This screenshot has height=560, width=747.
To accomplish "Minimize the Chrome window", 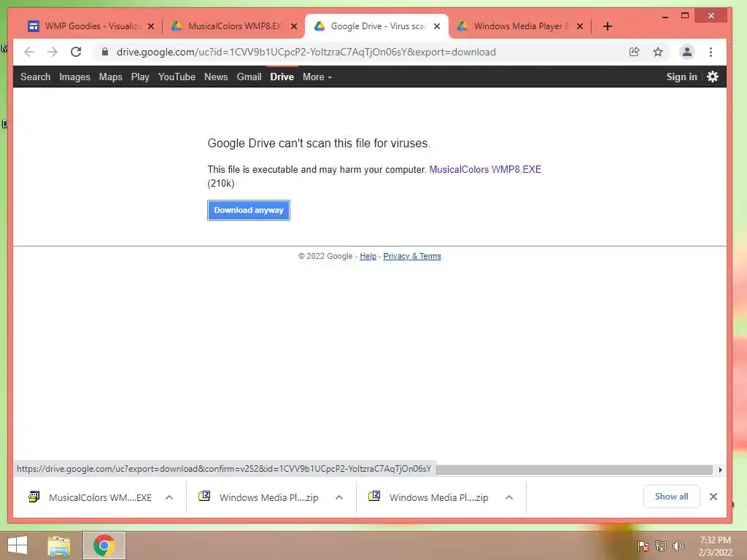I will [x=665, y=16].
